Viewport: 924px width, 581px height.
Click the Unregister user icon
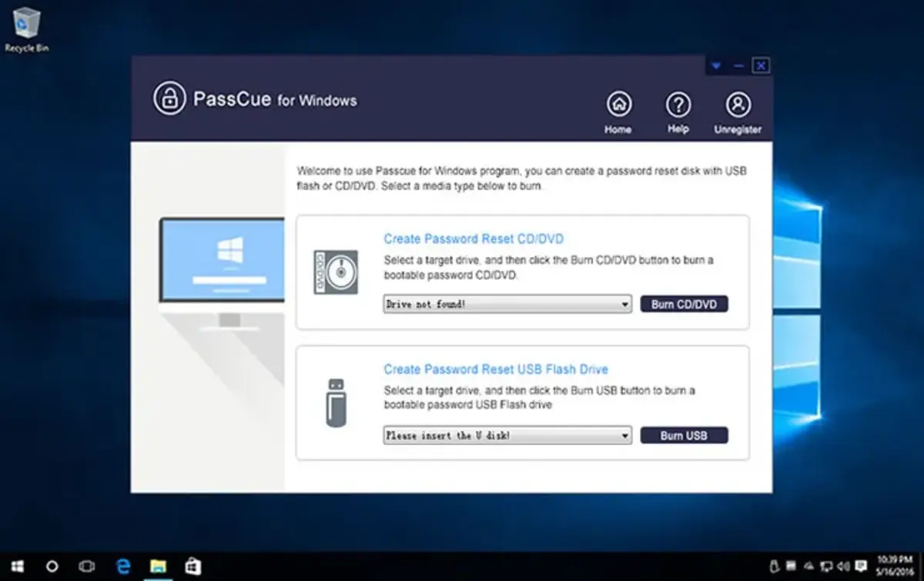[x=738, y=104]
